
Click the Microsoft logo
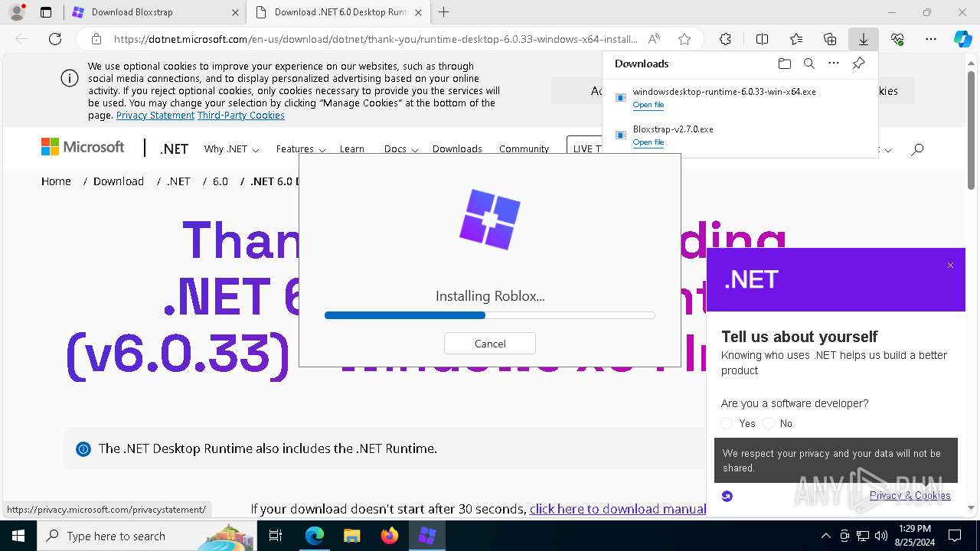point(83,147)
